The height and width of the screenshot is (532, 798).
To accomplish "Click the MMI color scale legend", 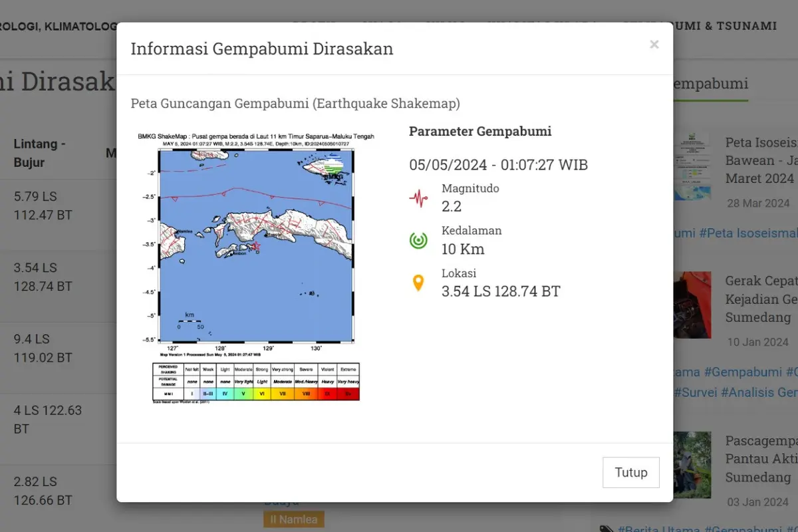I will click(256, 382).
